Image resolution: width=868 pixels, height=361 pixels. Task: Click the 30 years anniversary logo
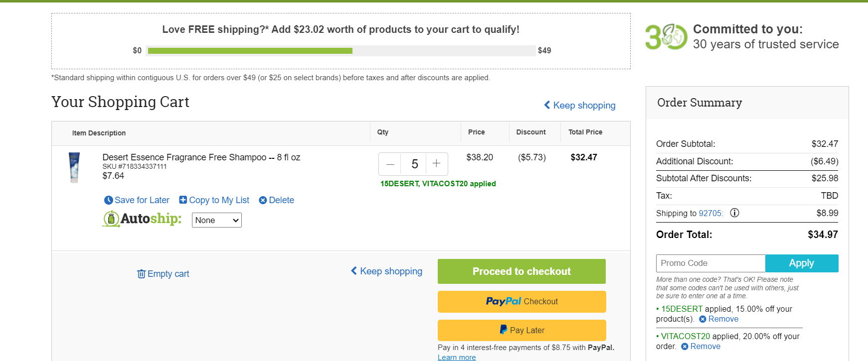(667, 37)
